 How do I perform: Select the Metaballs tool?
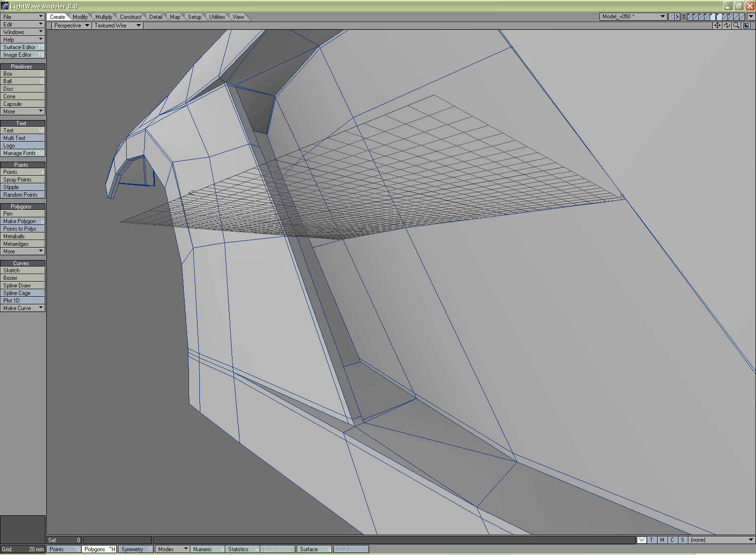tap(23, 236)
